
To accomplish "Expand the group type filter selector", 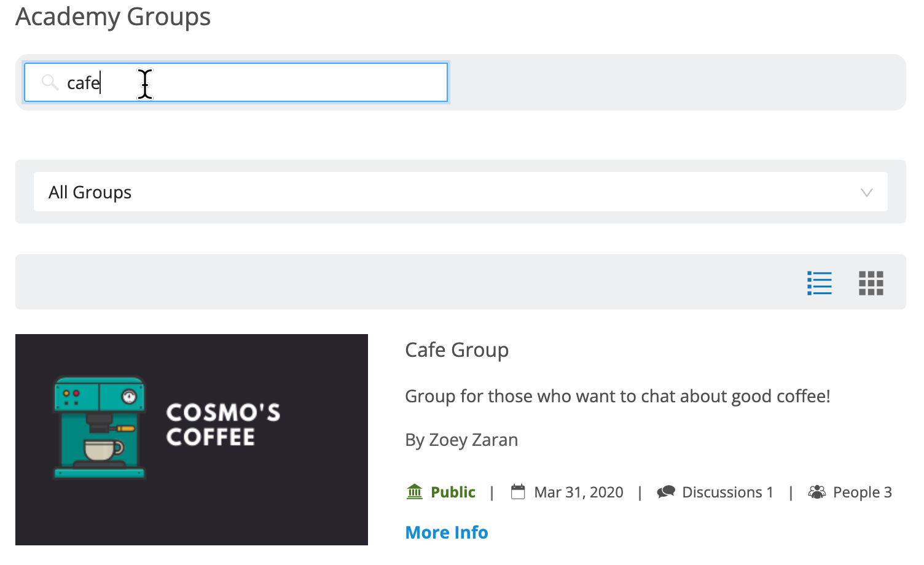I will click(460, 192).
